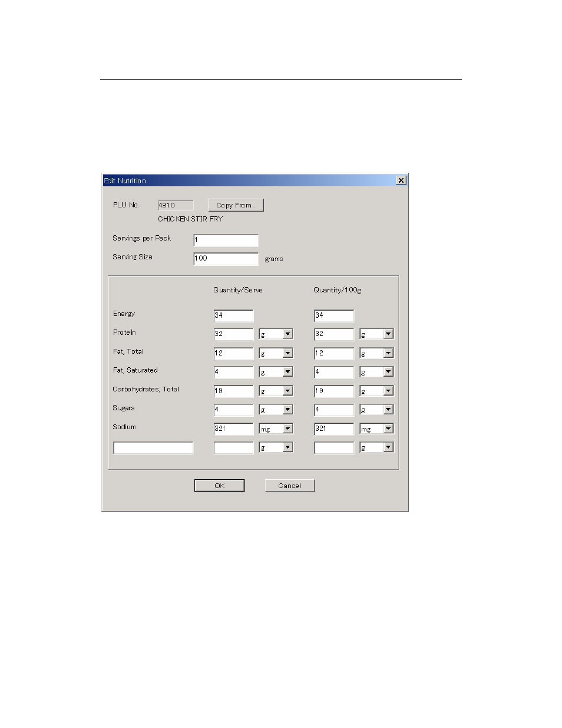The width and height of the screenshot is (562, 728).
Task: Edit Sodium Quantity/100g value
Action: point(334,429)
